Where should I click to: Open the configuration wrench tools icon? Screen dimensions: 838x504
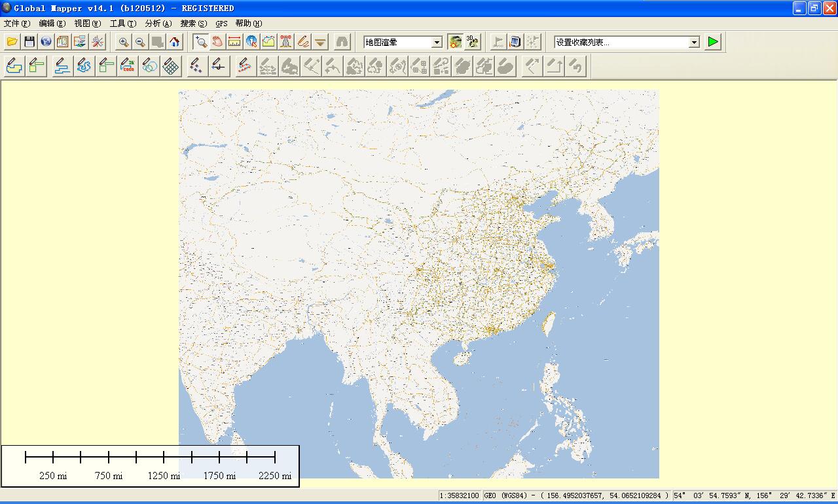98,42
